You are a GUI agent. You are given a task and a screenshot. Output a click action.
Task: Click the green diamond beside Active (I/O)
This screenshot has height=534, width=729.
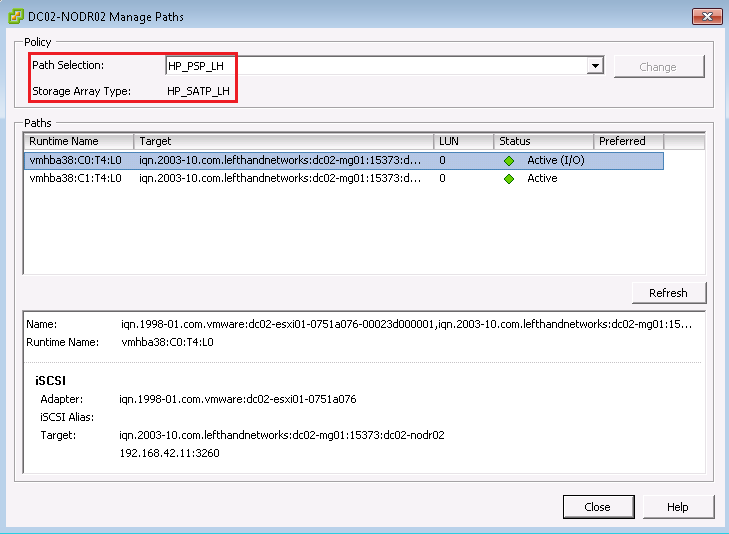click(509, 160)
